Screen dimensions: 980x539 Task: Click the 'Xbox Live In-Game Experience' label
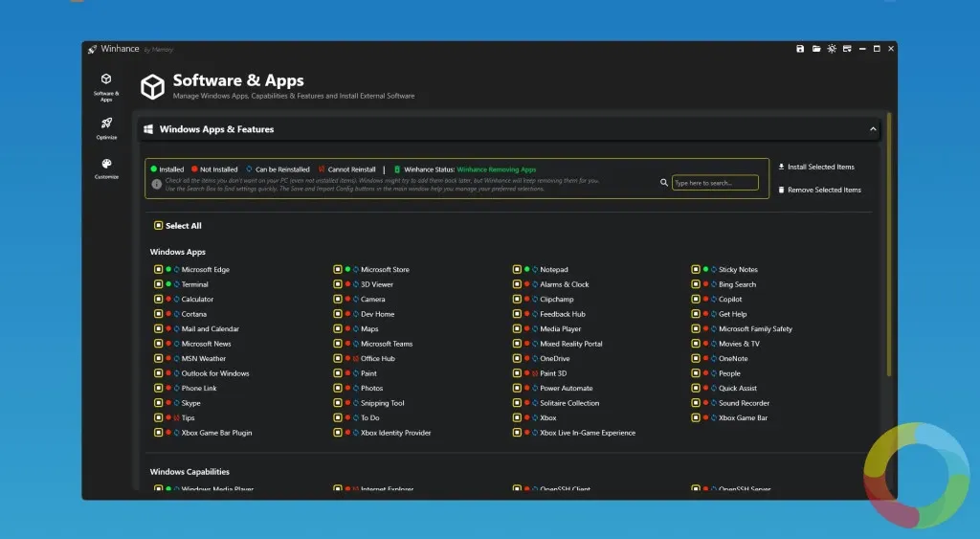click(x=588, y=433)
